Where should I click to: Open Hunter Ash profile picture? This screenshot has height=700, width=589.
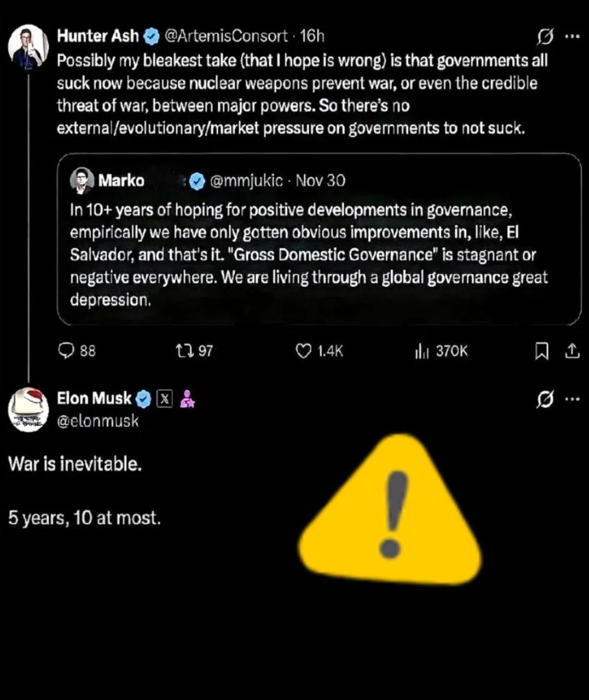(28, 46)
